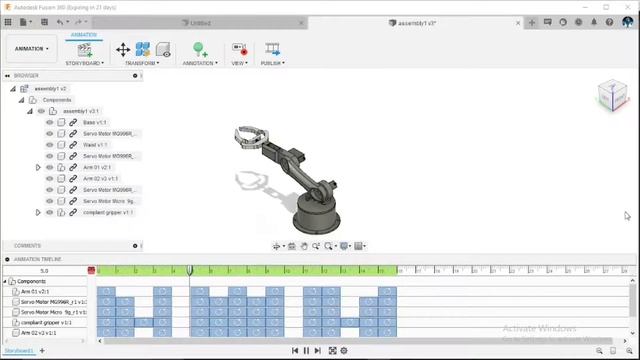The height and width of the screenshot is (360, 640).
Task: Zoom in the timeline with magnifier plus
Action: pyautogui.click(x=629, y=351)
